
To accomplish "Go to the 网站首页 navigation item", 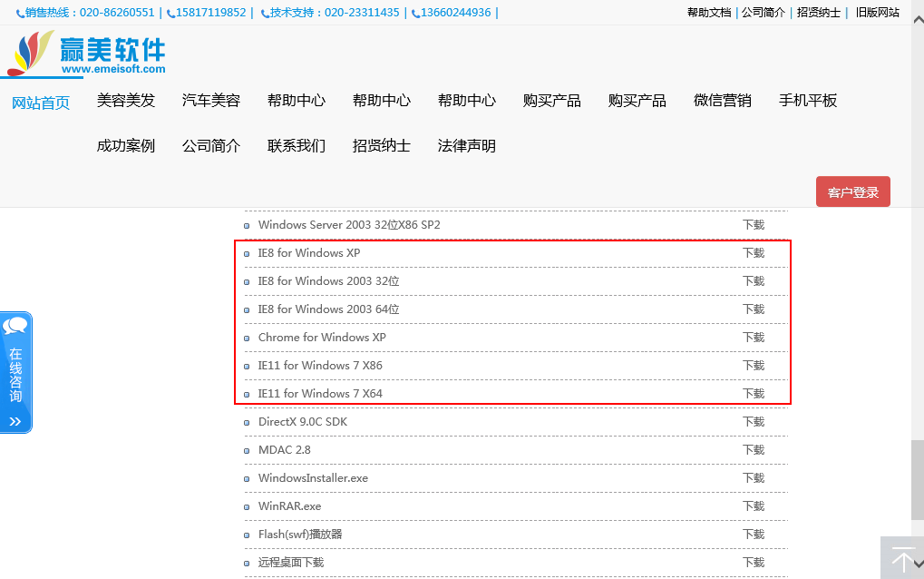I will [x=41, y=103].
